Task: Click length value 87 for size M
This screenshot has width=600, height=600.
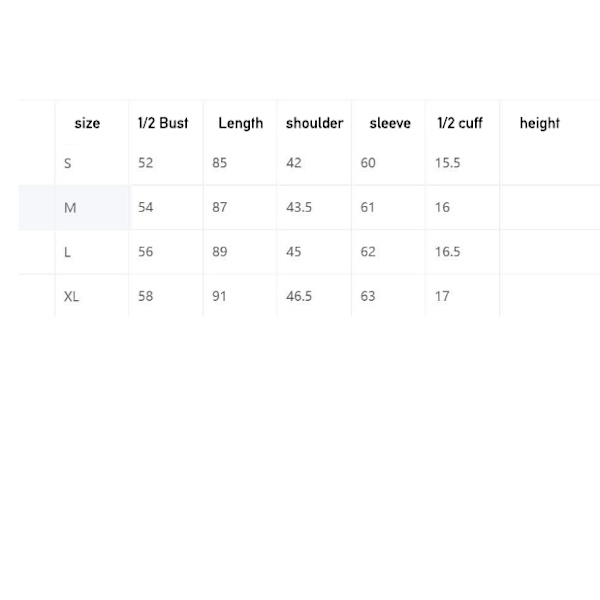Action: [x=220, y=207]
